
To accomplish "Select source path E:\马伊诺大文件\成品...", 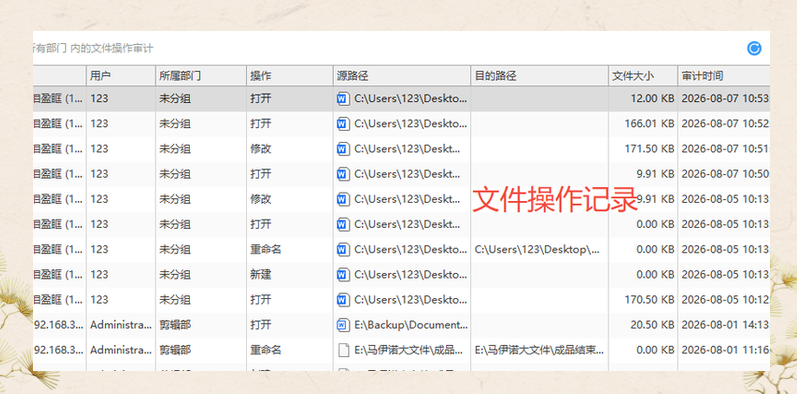I will point(409,350).
